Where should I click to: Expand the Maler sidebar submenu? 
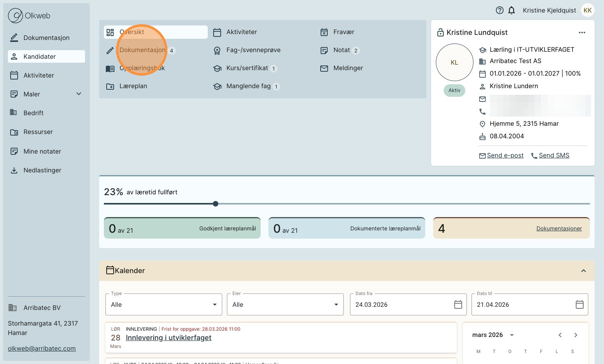[x=79, y=94]
